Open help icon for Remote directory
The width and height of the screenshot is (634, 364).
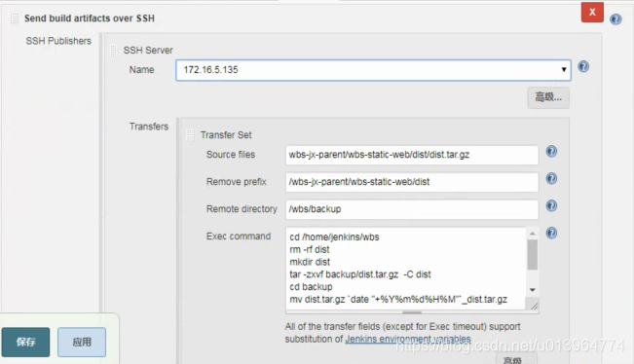551,206
